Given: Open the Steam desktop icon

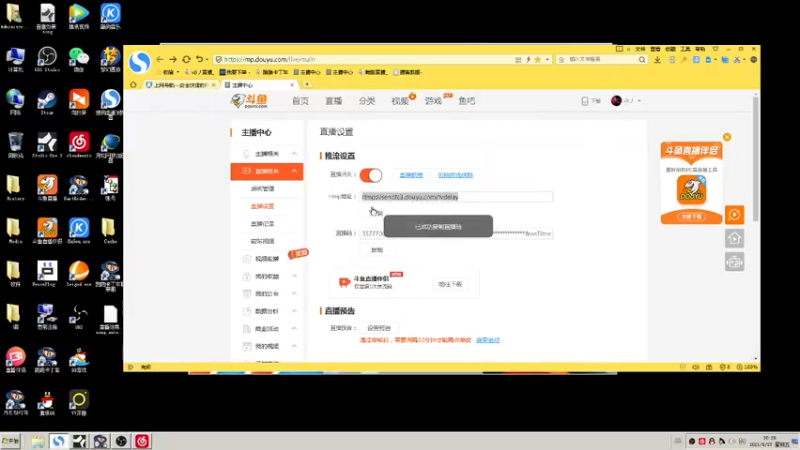Looking at the screenshot, I should coord(47,102).
